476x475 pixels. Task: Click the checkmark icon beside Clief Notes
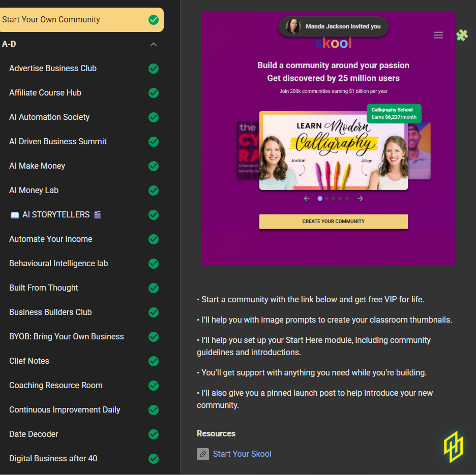[154, 361]
